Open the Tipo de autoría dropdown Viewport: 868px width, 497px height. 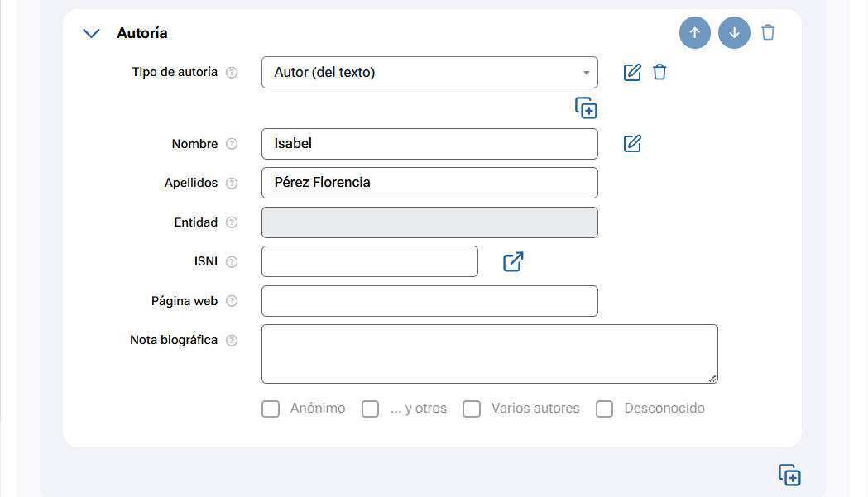pyautogui.click(x=429, y=73)
